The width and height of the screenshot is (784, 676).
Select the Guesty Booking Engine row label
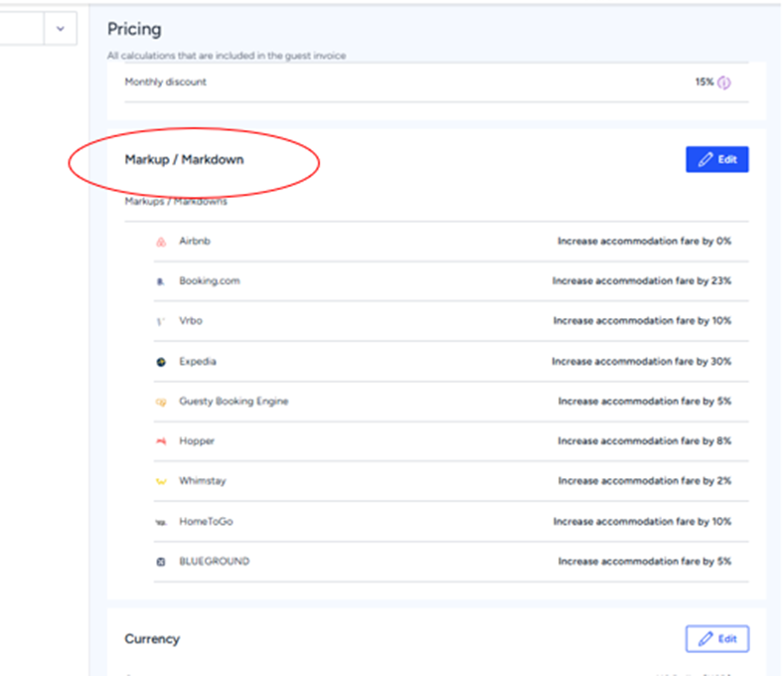pyautogui.click(x=234, y=402)
